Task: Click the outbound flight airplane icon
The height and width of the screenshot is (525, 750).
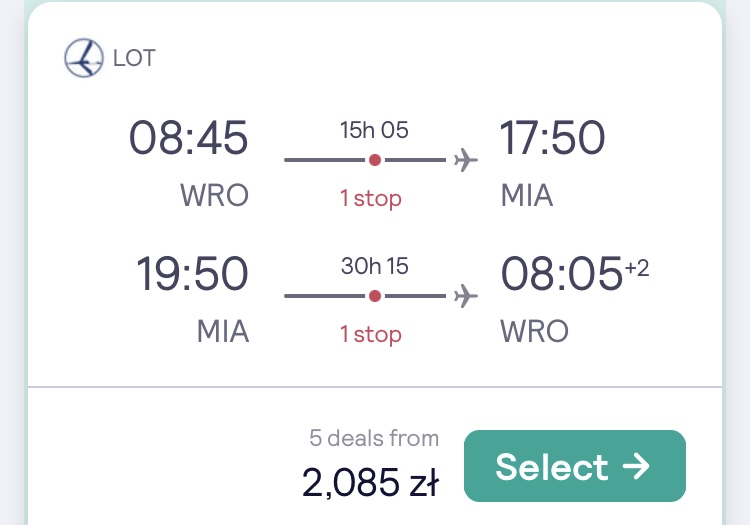Action: [465, 160]
